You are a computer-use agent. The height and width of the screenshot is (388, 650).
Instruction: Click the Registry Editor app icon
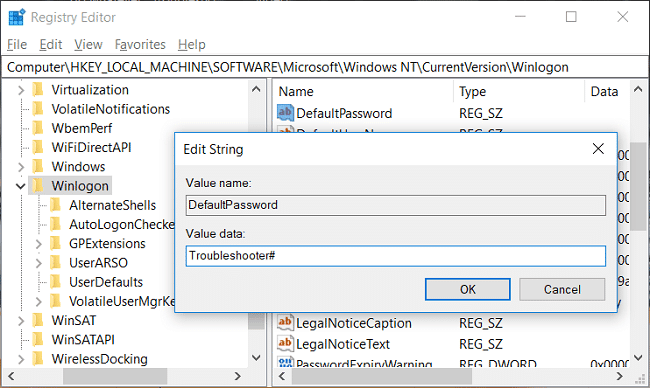17,17
